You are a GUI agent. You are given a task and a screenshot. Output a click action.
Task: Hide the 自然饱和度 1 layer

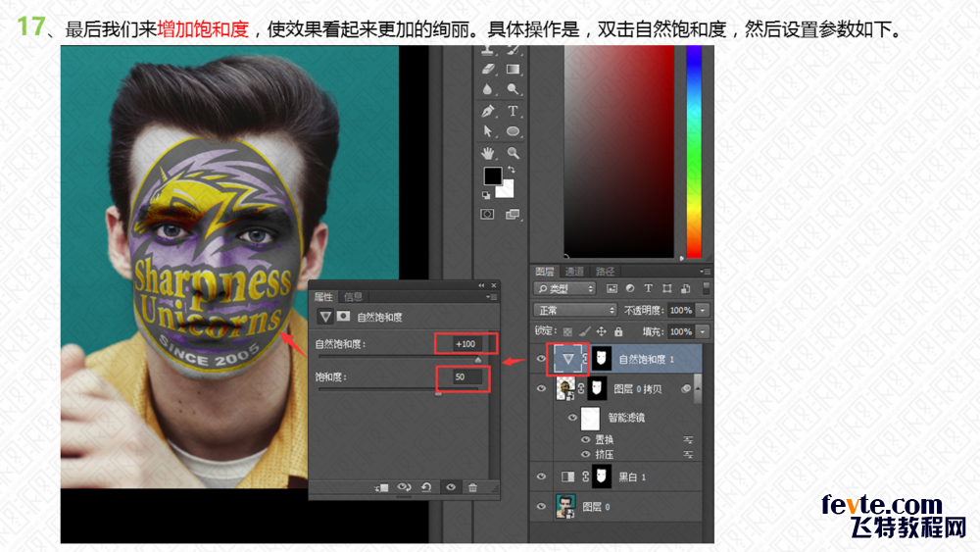541,359
